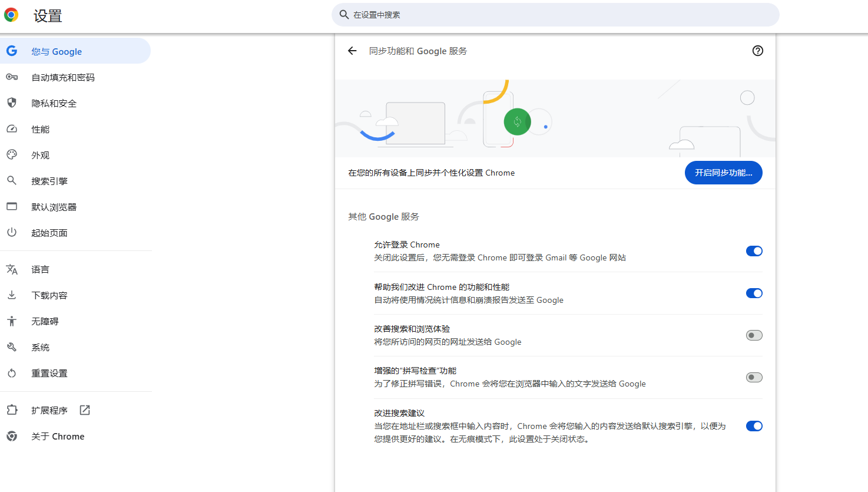Click the Google G icon in sidebar

click(12, 51)
